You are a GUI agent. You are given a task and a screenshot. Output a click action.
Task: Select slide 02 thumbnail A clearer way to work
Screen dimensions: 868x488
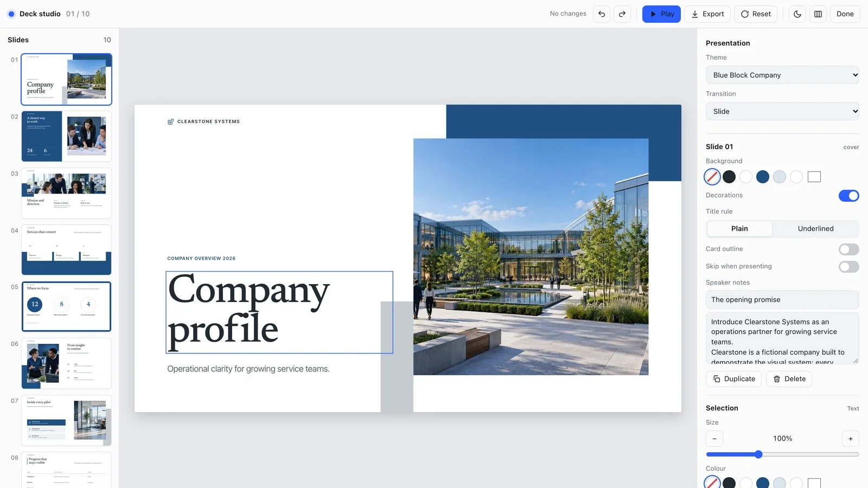tap(67, 136)
